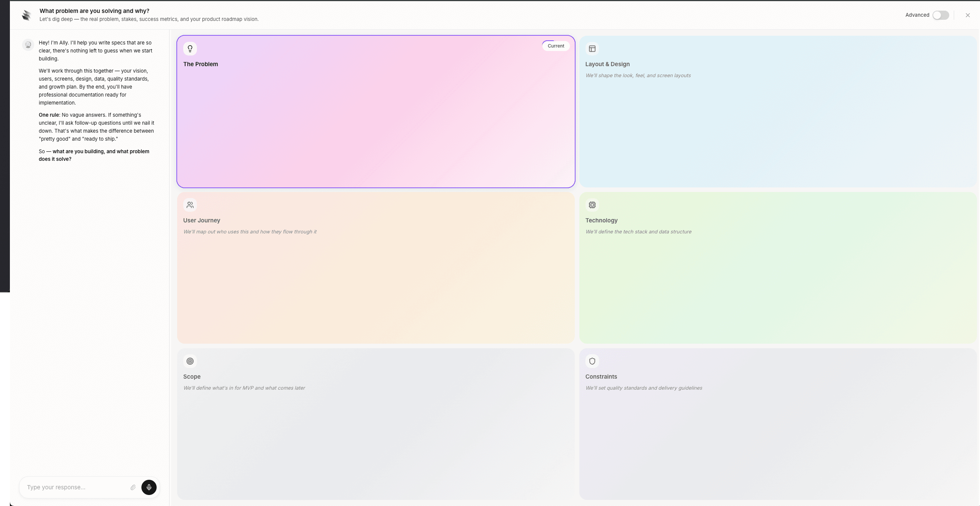This screenshot has width=980, height=506.
Task: Select the Constraints section title
Action: click(x=601, y=377)
